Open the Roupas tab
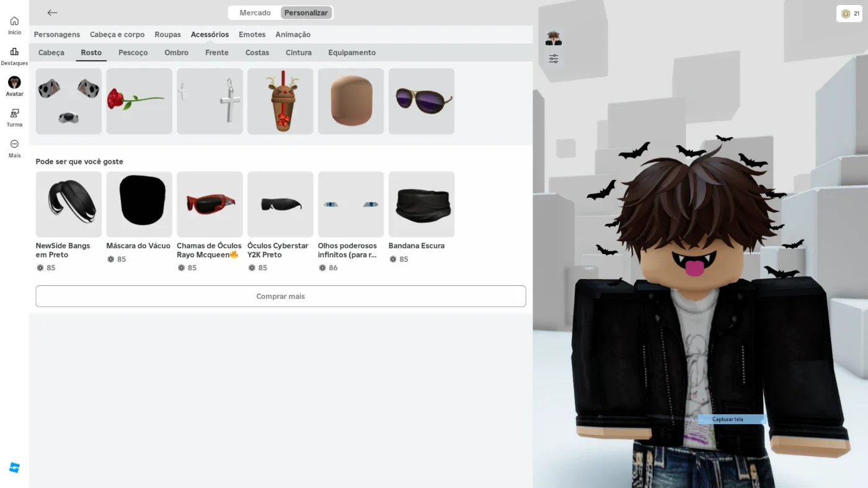 point(168,35)
